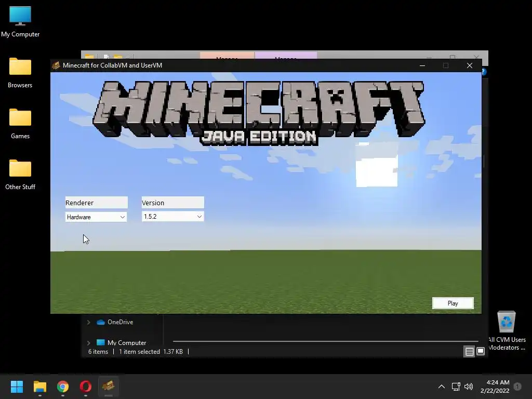Open network status tray icon
This screenshot has width=532, height=399.
[x=456, y=387]
